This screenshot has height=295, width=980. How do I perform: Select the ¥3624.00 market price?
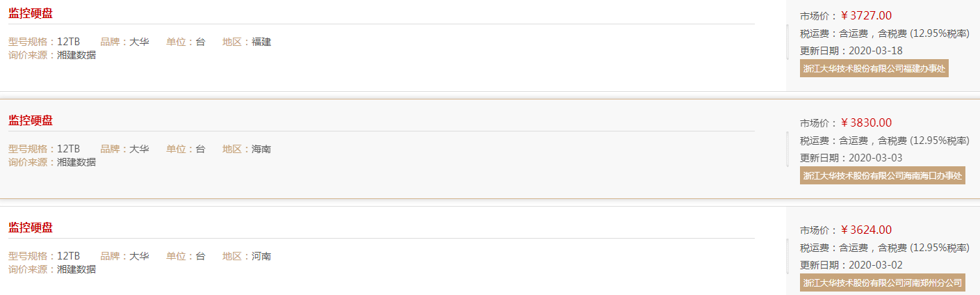866,230
